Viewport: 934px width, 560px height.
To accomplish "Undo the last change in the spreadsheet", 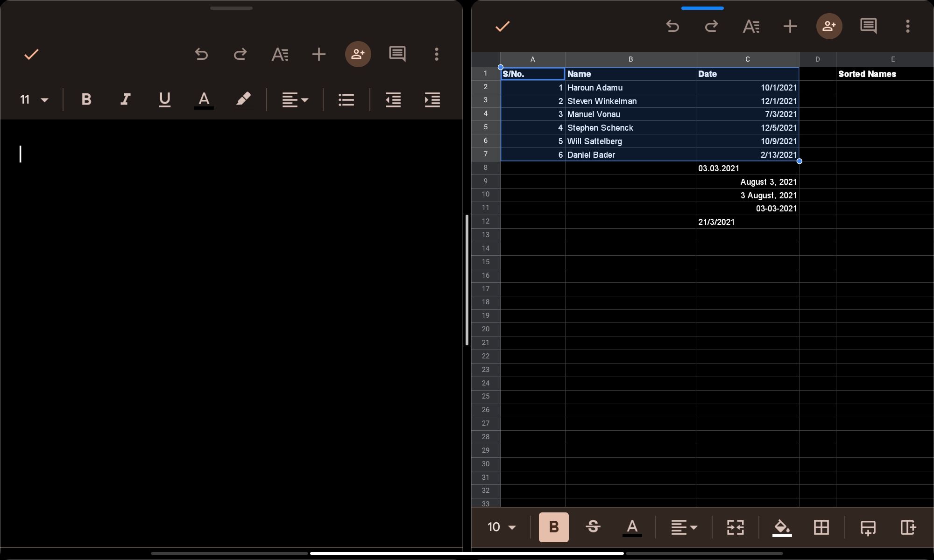I will (x=673, y=26).
